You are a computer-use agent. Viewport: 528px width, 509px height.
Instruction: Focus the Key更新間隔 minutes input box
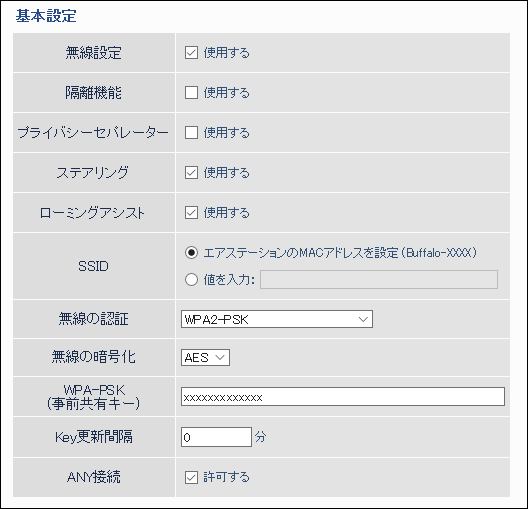216,437
